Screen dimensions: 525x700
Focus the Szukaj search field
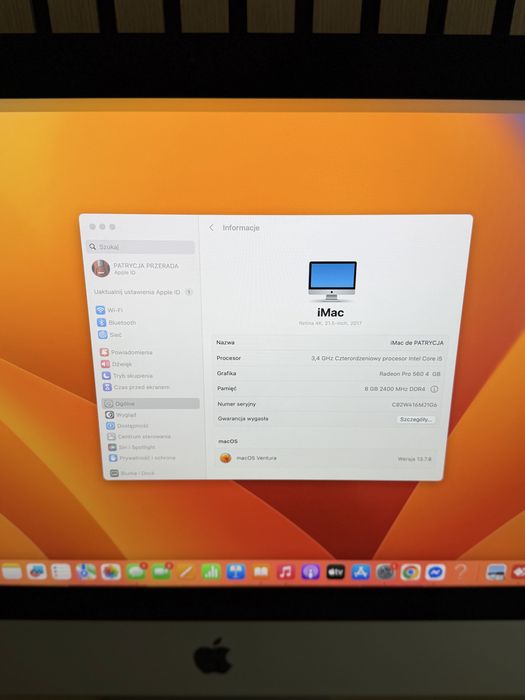pos(141,247)
